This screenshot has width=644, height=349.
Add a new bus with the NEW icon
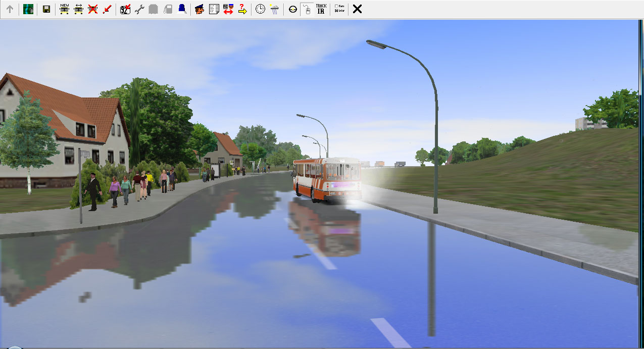click(64, 9)
